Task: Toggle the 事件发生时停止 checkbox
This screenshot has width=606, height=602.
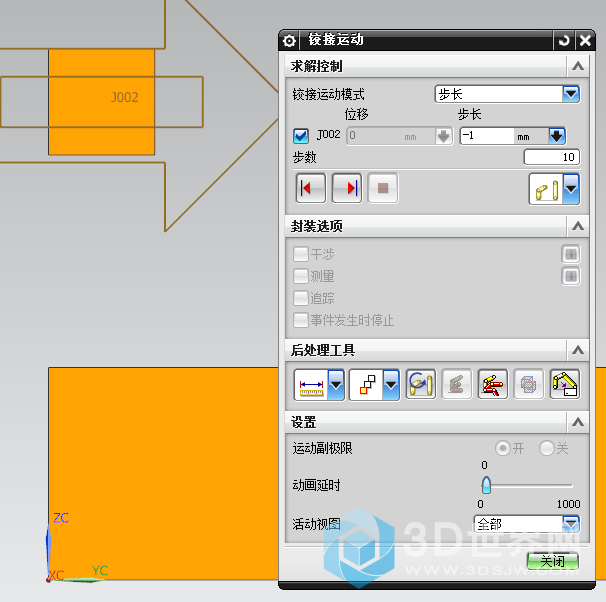Action: pos(301,320)
